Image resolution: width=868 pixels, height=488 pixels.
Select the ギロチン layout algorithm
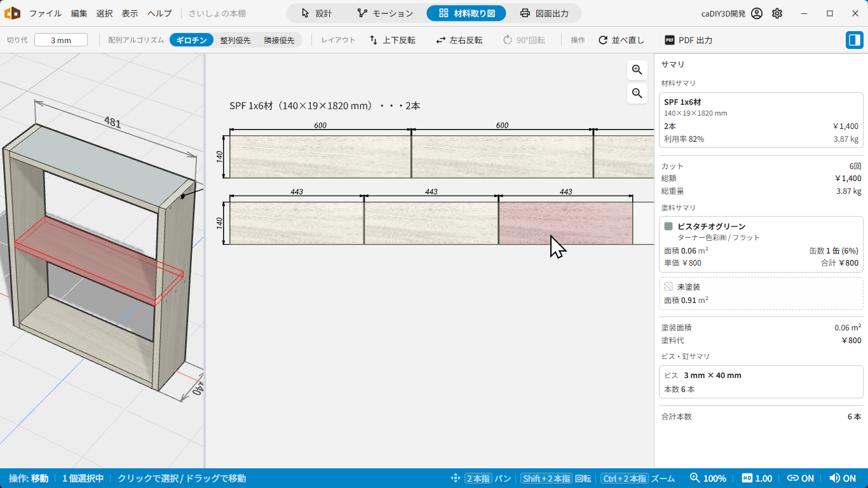tap(191, 40)
